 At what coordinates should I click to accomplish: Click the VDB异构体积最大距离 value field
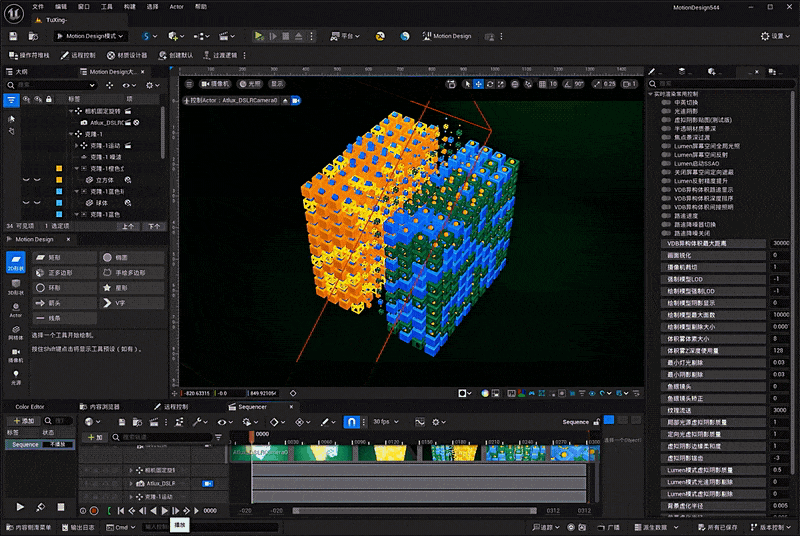tap(780, 243)
